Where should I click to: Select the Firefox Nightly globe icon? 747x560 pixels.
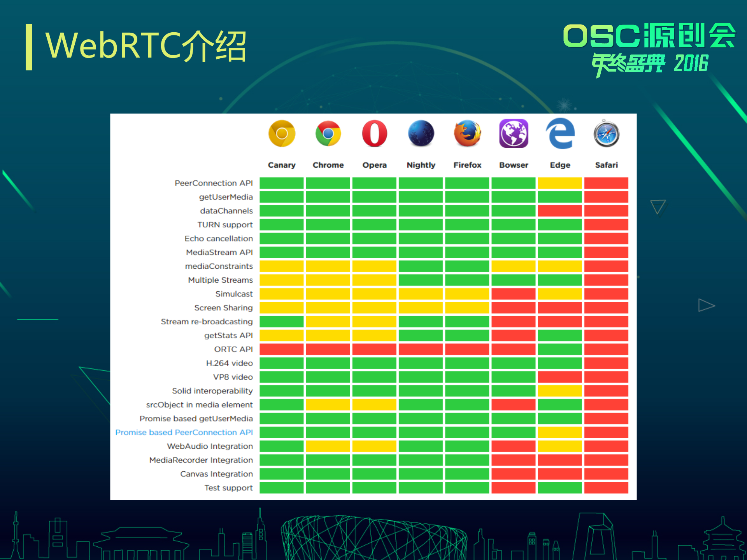pyautogui.click(x=421, y=133)
